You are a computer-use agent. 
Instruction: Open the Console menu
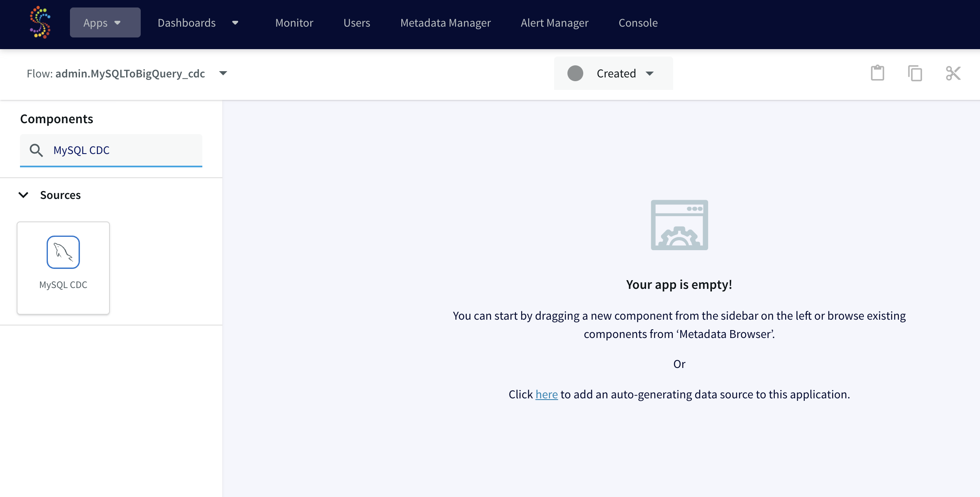click(x=638, y=23)
